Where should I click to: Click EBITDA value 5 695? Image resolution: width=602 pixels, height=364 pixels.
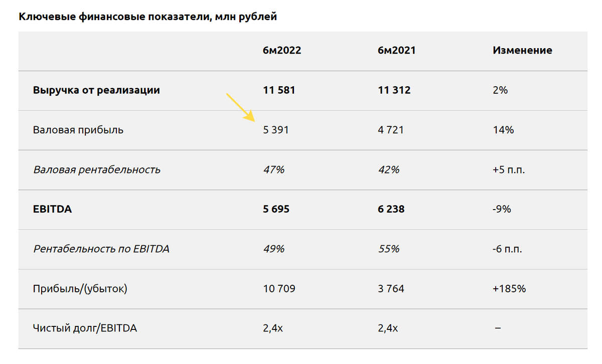pyautogui.click(x=276, y=209)
